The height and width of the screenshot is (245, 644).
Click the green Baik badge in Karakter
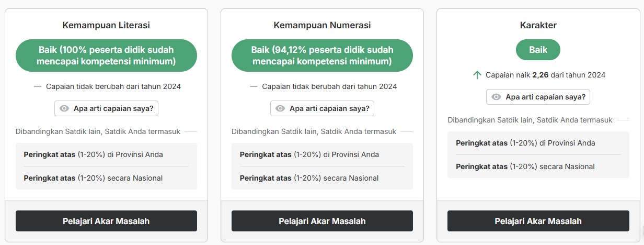pyautogui.click(x=538, y=50)
